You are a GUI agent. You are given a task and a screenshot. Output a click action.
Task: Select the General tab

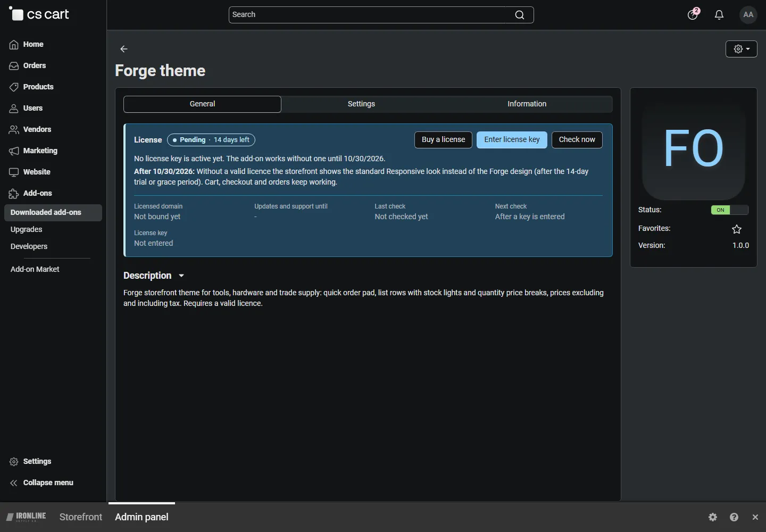[x=202, y=104]
